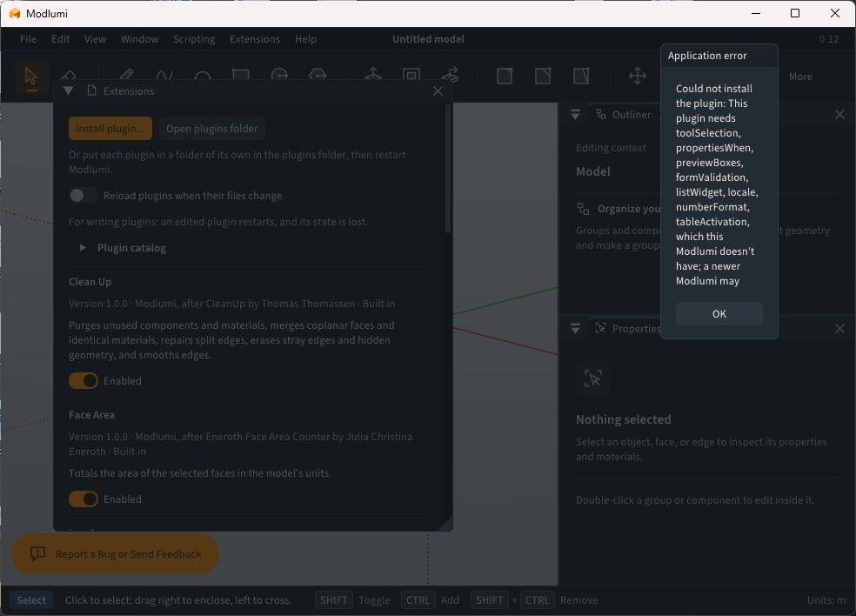Viewport: 856px width, 616px height.
Task: Select the Offset tool icon
Action: tap(411, 76)
